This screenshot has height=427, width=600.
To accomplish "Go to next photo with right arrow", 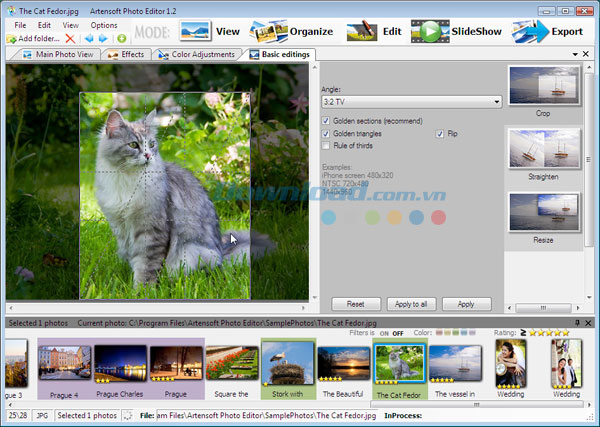I will pos(103,38).
